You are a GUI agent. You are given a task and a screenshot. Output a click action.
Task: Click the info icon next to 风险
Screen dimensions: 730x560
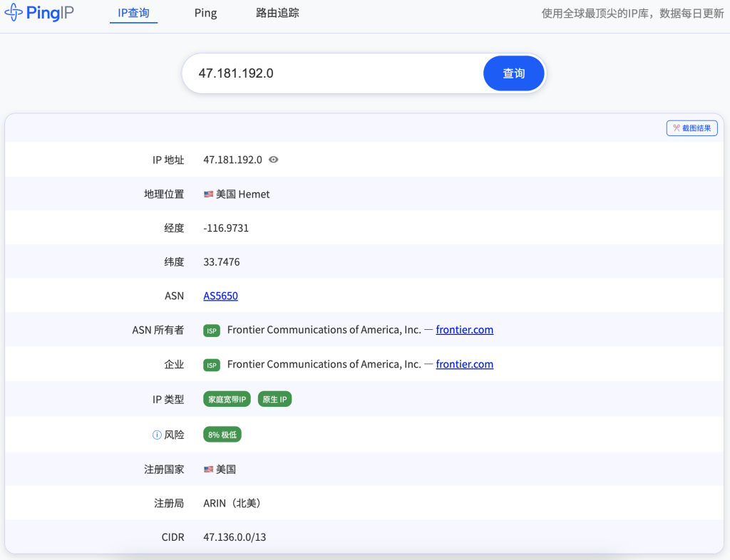(157, 435)
